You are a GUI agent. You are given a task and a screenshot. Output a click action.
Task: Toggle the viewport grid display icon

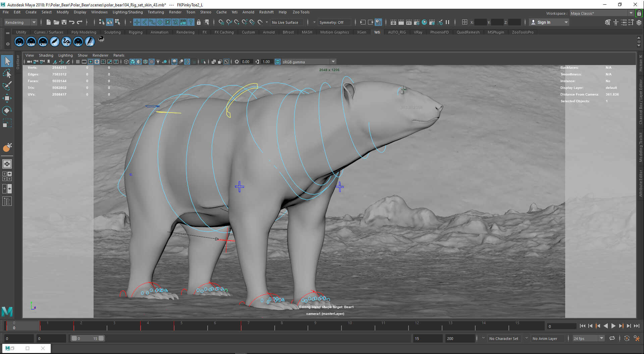pos(78,62)
